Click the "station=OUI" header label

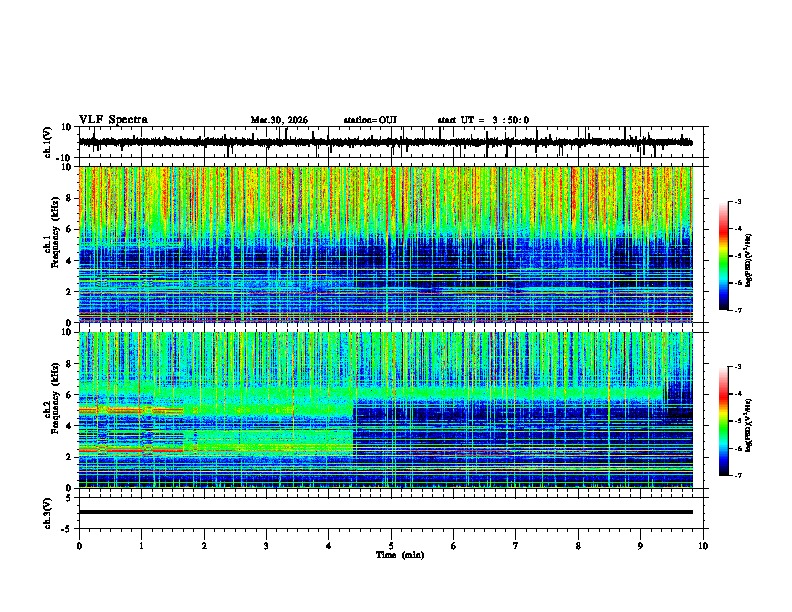370,120
